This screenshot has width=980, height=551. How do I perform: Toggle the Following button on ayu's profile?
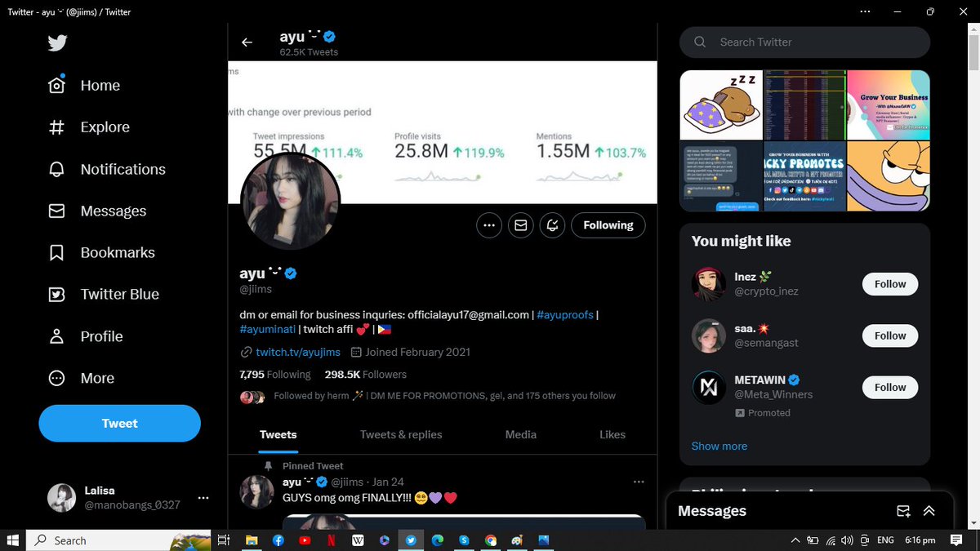pos(608,225)
